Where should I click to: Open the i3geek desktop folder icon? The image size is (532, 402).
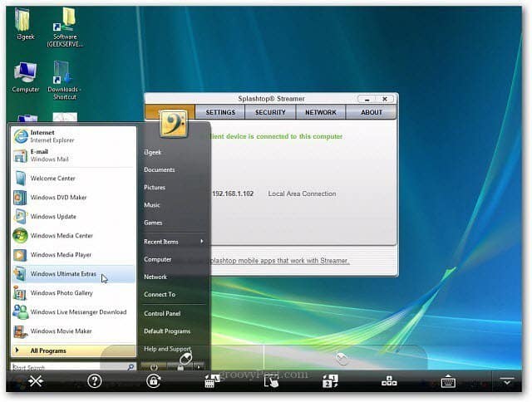(x=26, y=24)
